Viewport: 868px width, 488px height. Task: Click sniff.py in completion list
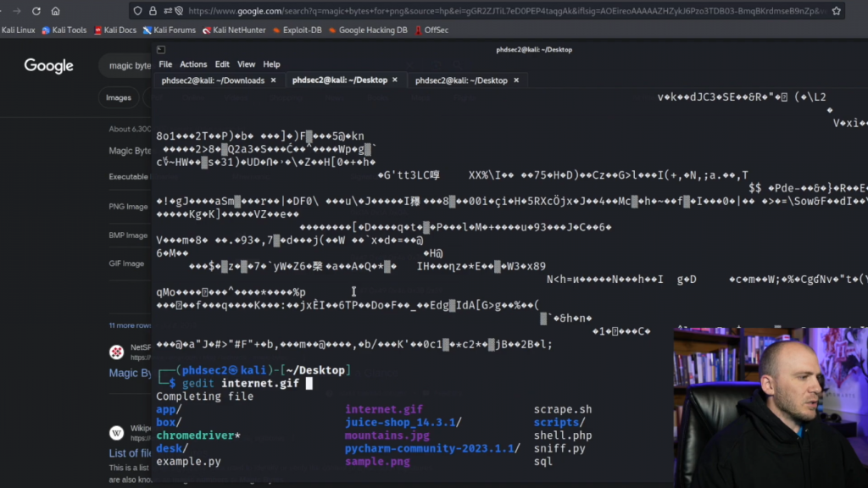click(559, 448)
